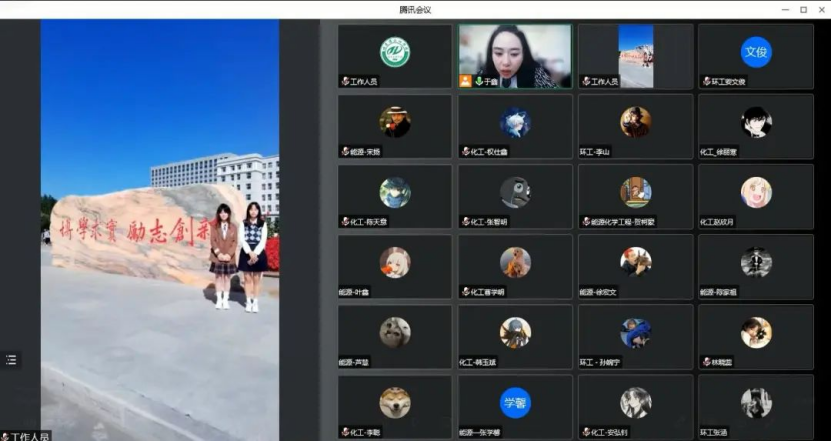Click the blue 学馨 avatar

click(515, 403)
